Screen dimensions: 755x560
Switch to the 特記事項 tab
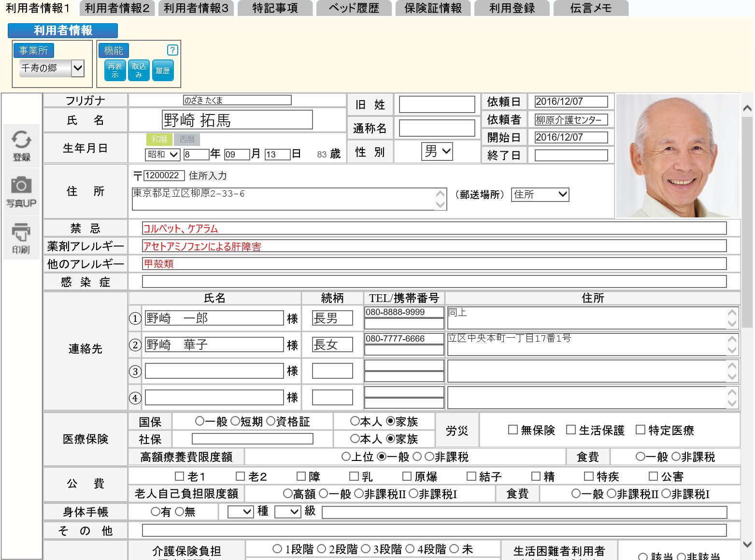click(275, 8)
